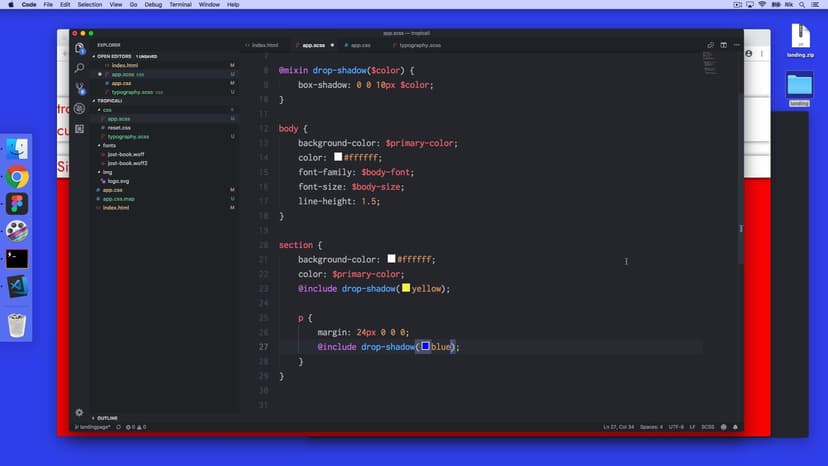
Task: Open the Explorer view in activity bar
Action: pos(79,48)
